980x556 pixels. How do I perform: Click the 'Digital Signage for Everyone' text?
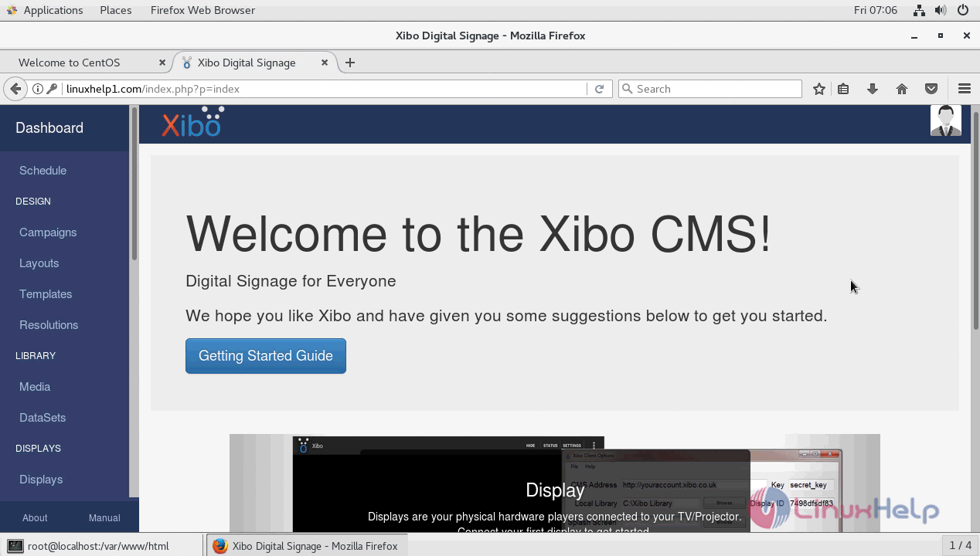point(291,281)
